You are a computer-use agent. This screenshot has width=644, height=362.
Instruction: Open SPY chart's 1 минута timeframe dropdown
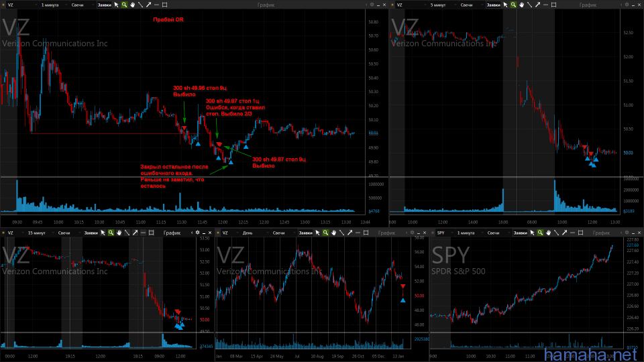pyautogui.click(x=469, y=233)
